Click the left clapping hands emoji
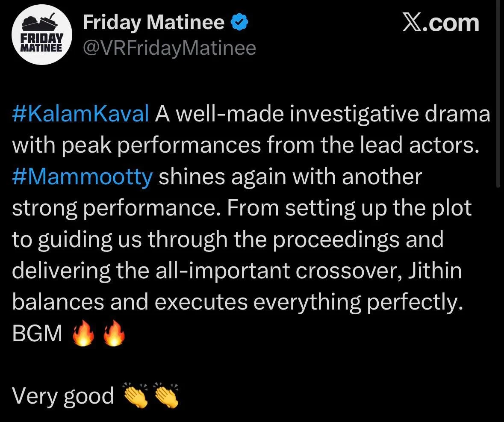The height and width of the screenshot is (422, 504). (136, 395)
